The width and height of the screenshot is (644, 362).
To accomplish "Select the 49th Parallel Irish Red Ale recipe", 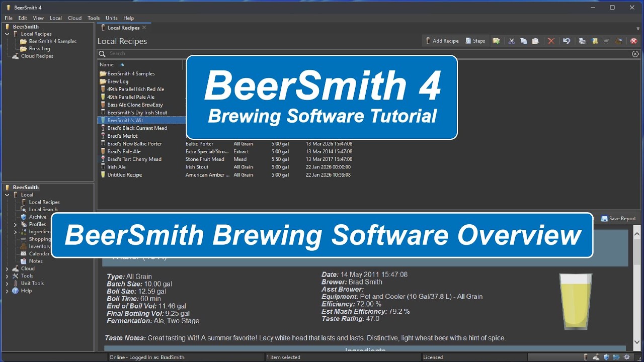I will coord(135,89).
